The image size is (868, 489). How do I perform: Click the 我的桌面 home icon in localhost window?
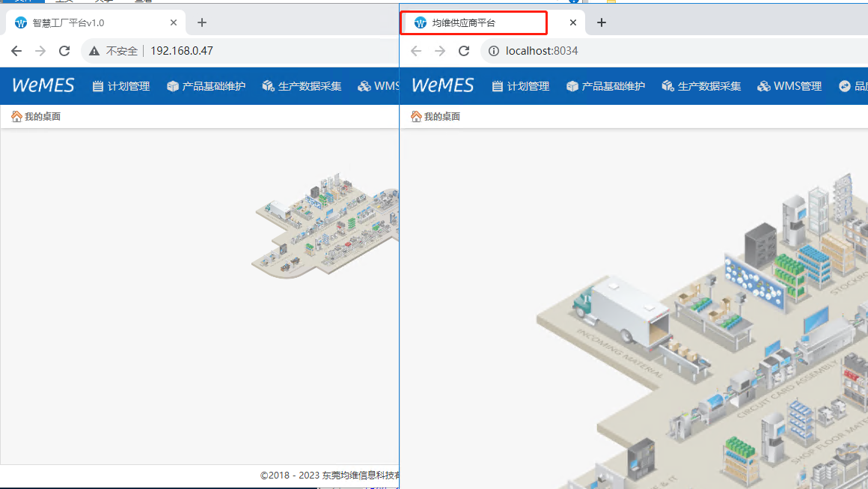tap(416, 117)
